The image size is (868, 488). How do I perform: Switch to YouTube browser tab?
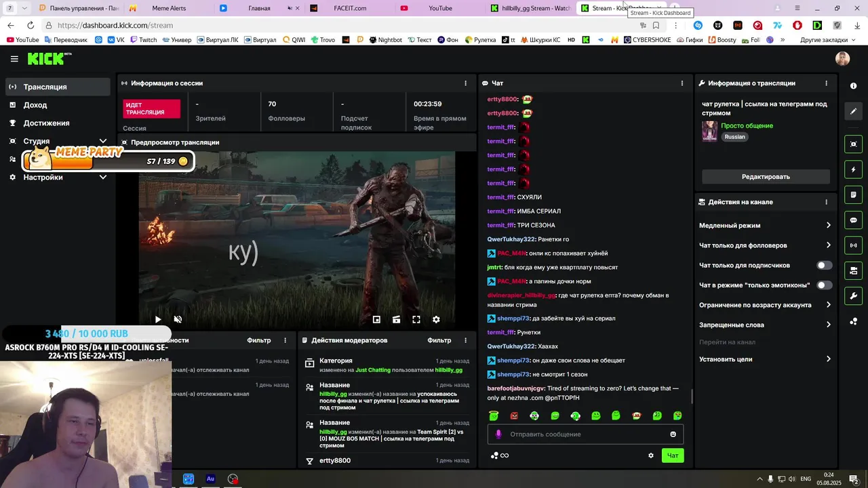click(x=441, y=8)
